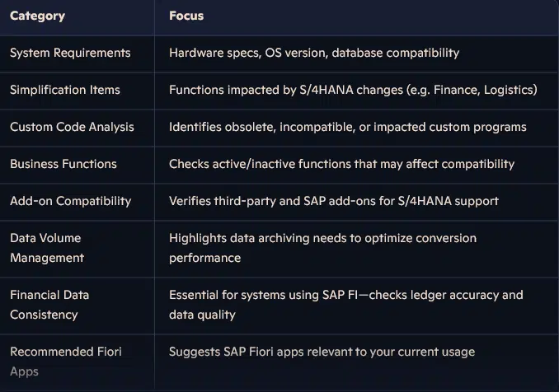Click the SAP Fiori apps suggestion description

tap(322, 352)
